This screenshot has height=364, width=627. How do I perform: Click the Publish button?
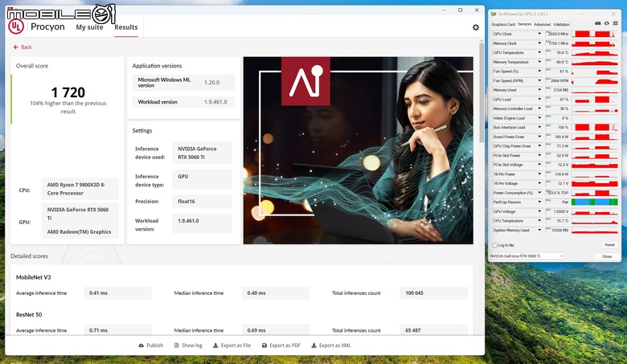pos(151,346)
